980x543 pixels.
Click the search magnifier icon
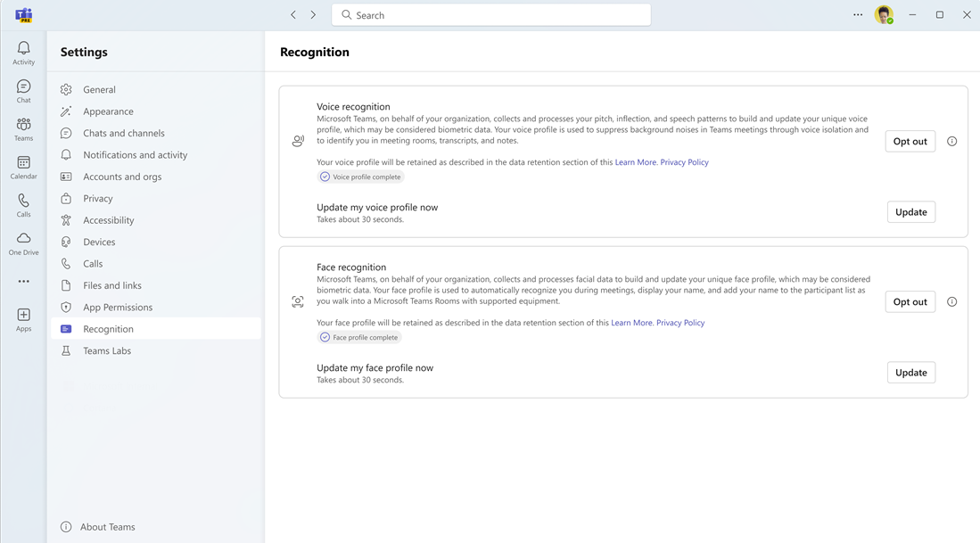point(346,15)
